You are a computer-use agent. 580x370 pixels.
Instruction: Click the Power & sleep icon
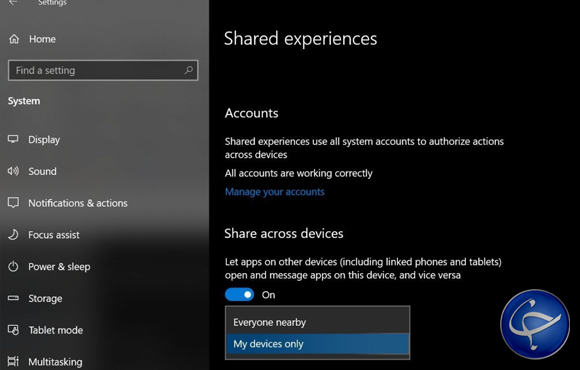[x=13, y=266]
